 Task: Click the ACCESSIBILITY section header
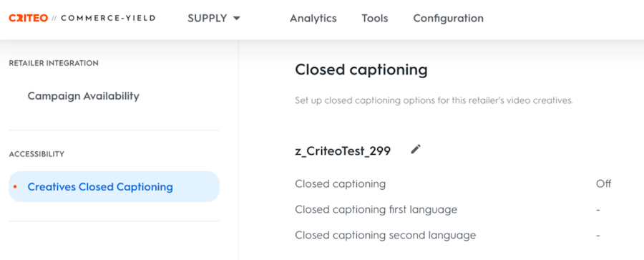36,154
